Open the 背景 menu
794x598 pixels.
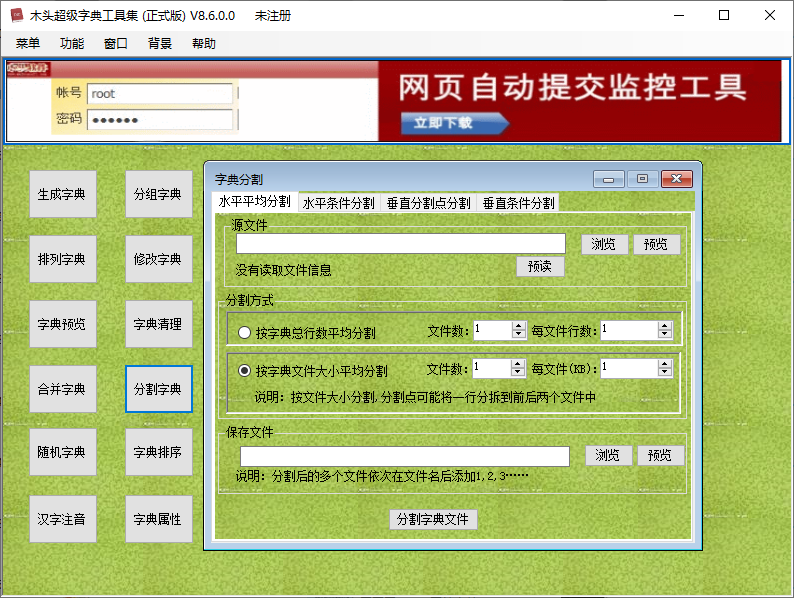(160, 43)
